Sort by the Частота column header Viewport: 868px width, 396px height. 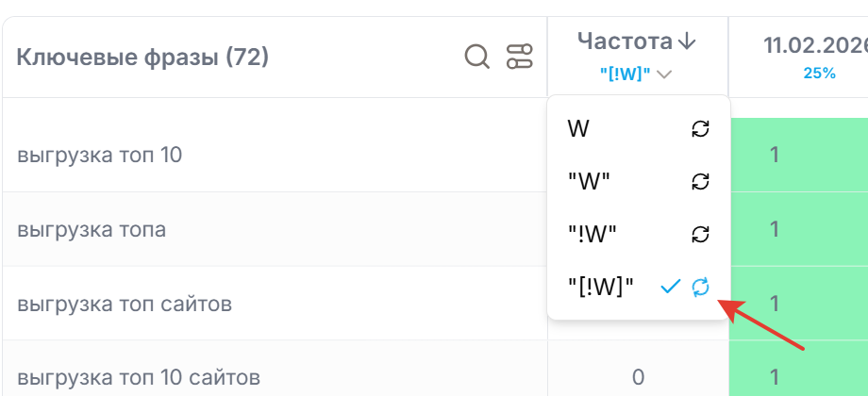pos(625,41)
